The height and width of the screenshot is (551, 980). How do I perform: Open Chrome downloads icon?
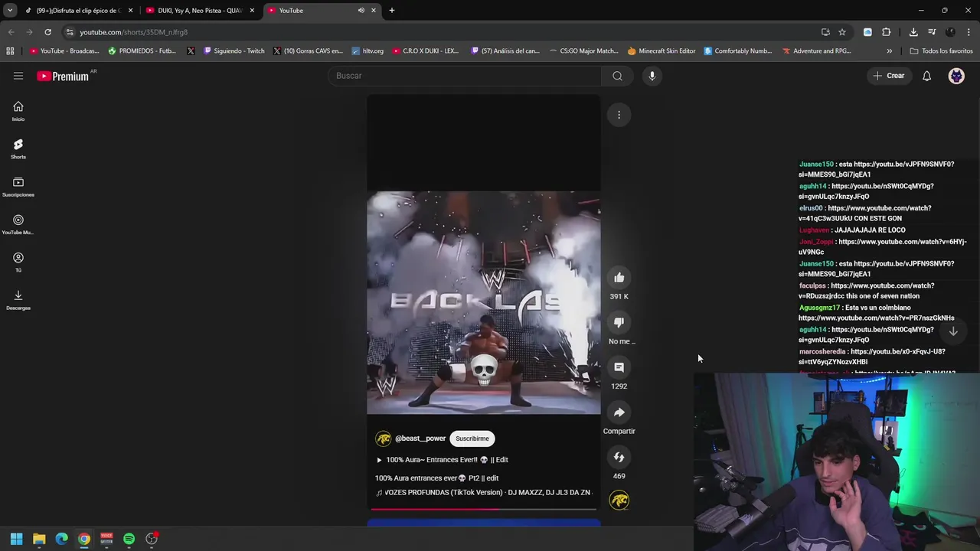(913, 32)
